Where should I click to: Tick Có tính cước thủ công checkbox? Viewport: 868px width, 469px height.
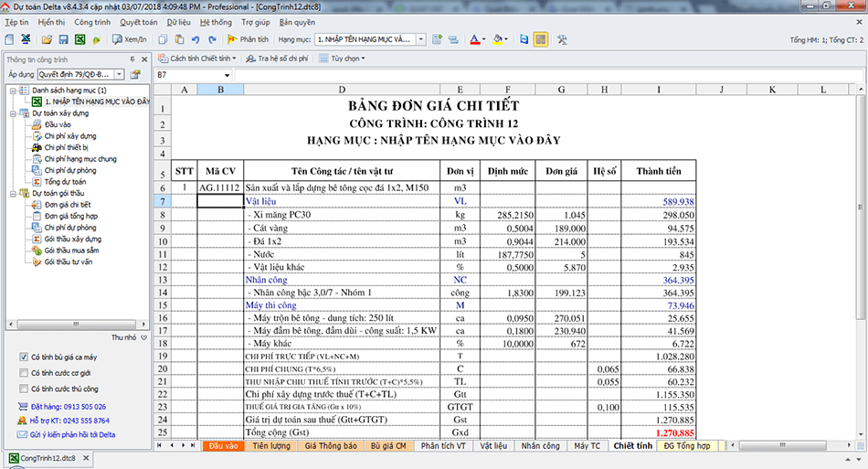[23, 389]
